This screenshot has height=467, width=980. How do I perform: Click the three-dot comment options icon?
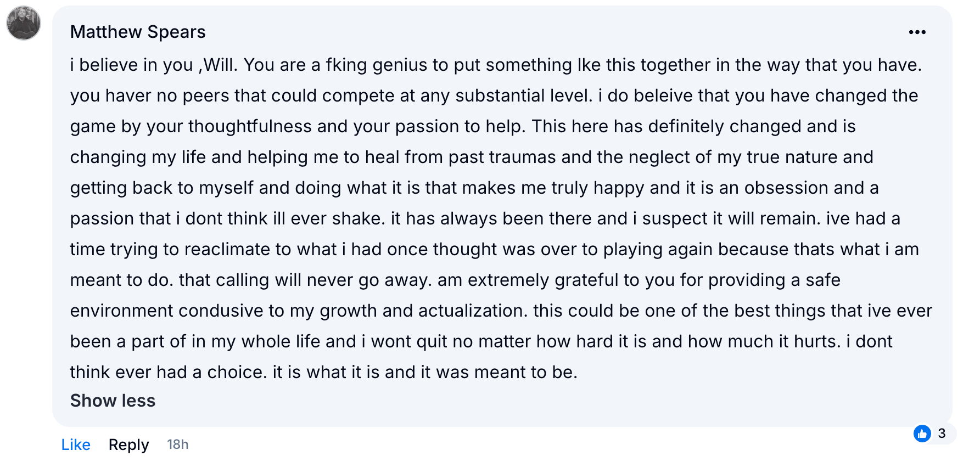point(917,32)
